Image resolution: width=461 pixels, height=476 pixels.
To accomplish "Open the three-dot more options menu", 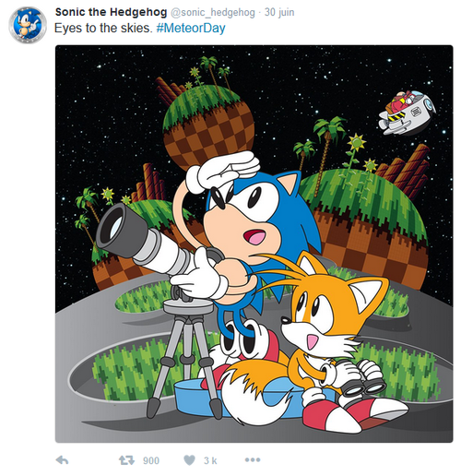I will pos(253,459).
